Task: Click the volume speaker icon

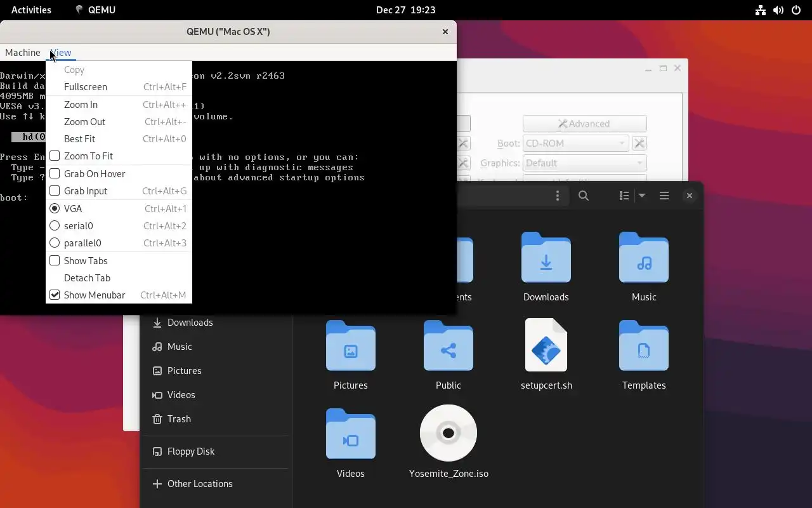Action: 778,10
